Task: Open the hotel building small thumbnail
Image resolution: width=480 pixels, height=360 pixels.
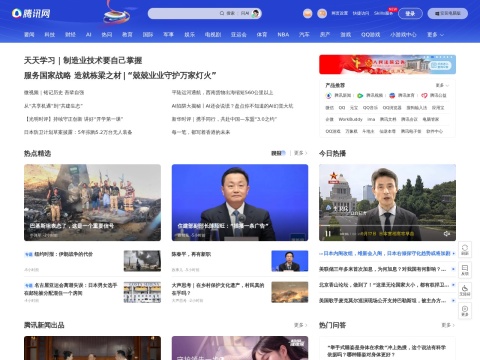Action: click(x=142, y=292)
